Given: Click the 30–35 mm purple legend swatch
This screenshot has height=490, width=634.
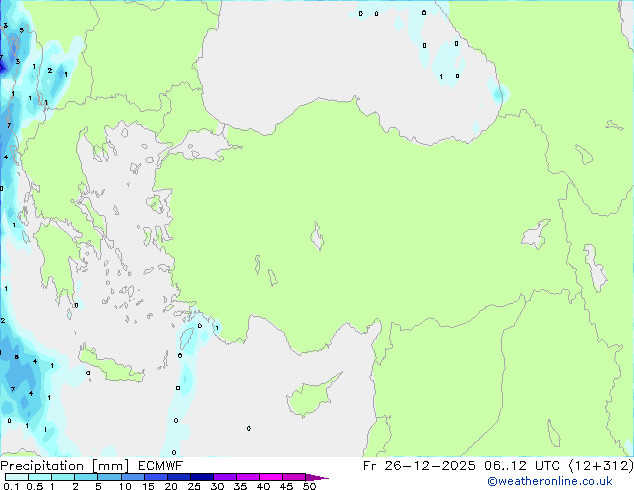Looking at the screenshot, I should click(x=225, y=477).
